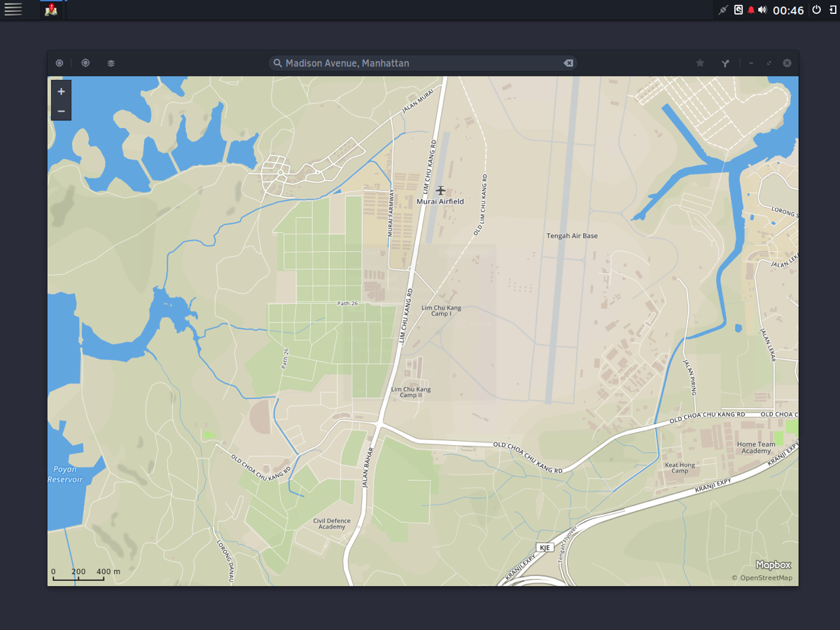Minimize the Maps window
Screen dimensions: 840x630
click(x=751, y=63)
